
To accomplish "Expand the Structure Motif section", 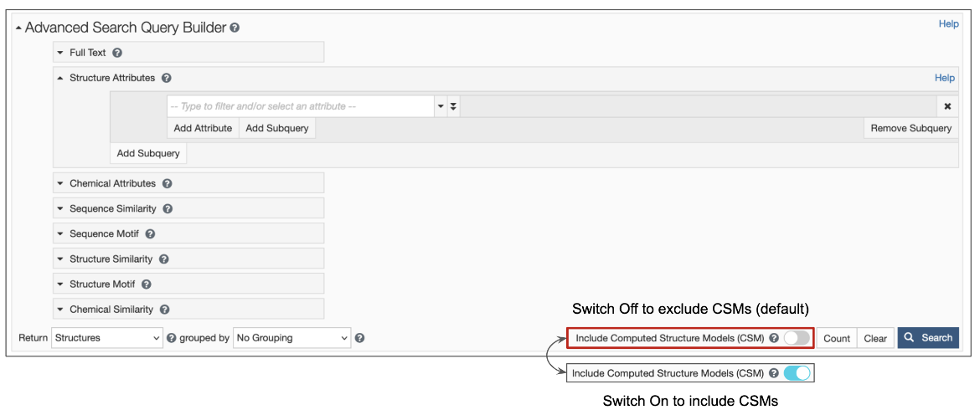I will pos(60,284).
